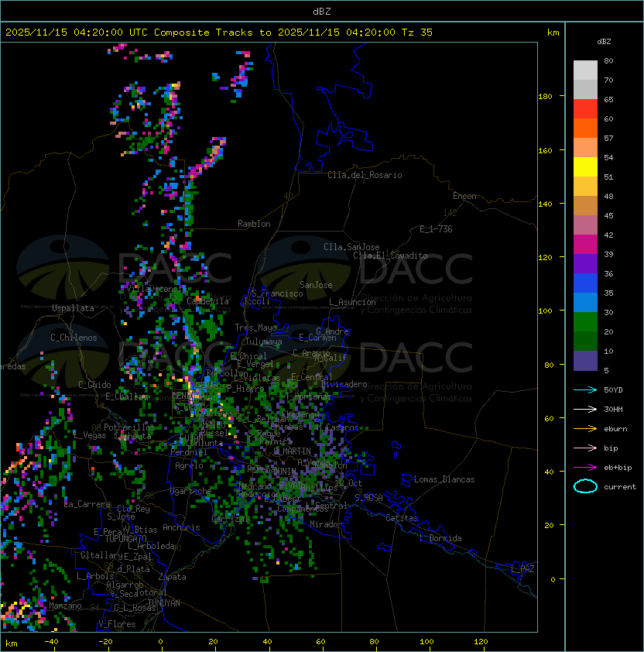Click the 'Potrerillos' map label

[x=129, y=427]
